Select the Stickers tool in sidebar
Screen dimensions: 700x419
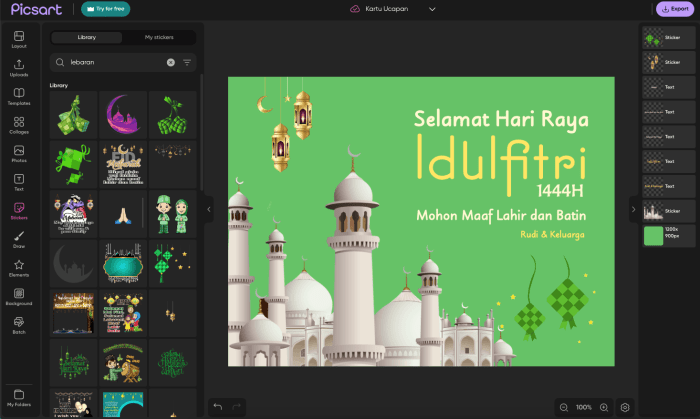[19, 211]
